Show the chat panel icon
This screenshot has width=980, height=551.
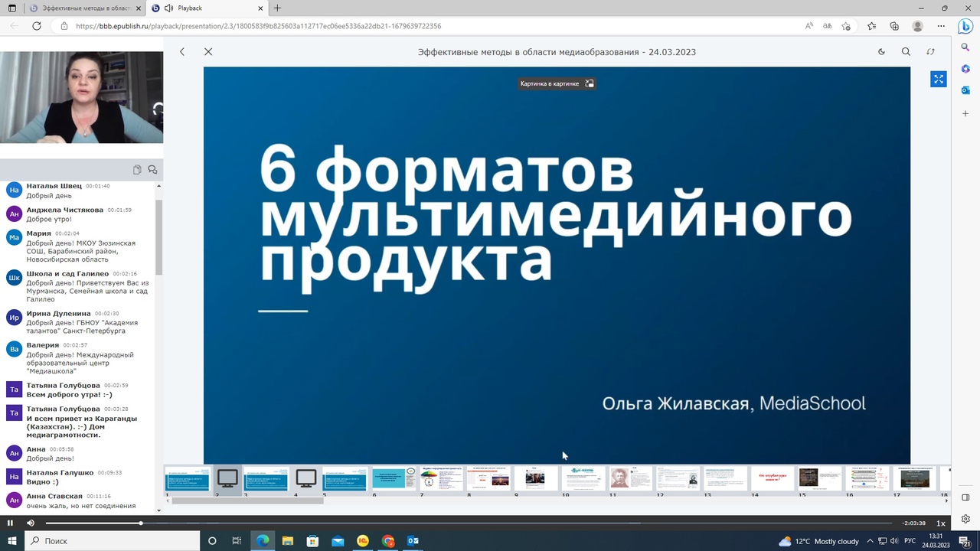click(x=152, y=170)
